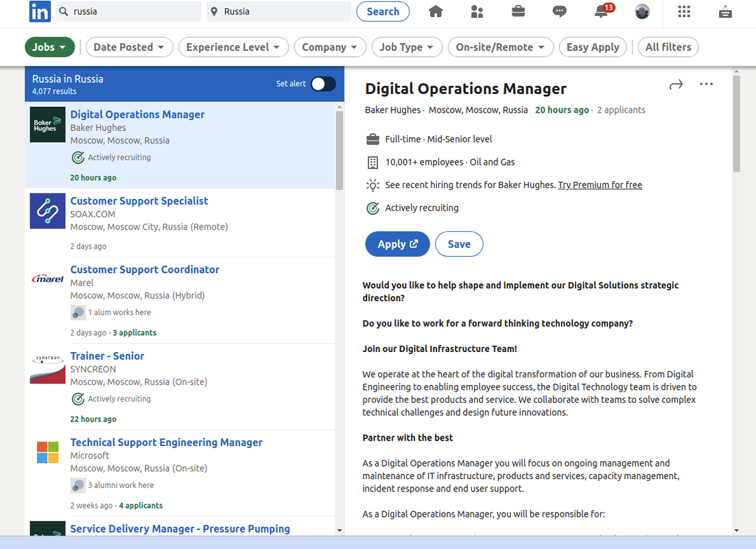Click the '4,077 results' text

54,91
